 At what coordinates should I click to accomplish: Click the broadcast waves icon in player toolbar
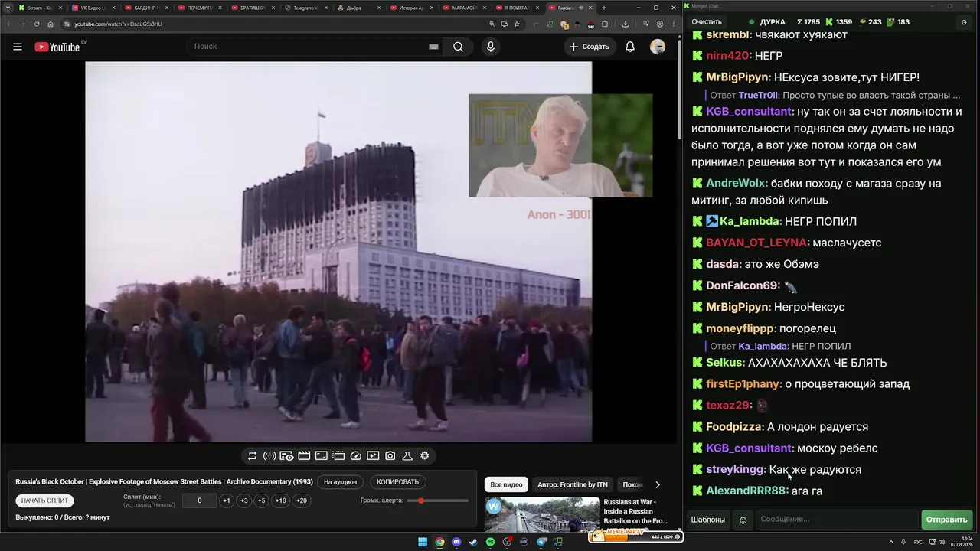[269, 456]
